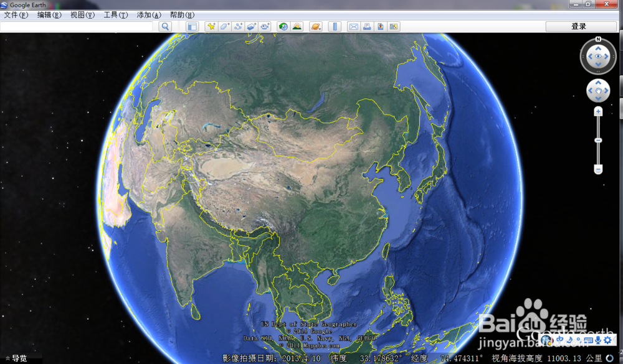The image size is (623, 364).
Task: Click the look left arrow
Action: point(589,57)
